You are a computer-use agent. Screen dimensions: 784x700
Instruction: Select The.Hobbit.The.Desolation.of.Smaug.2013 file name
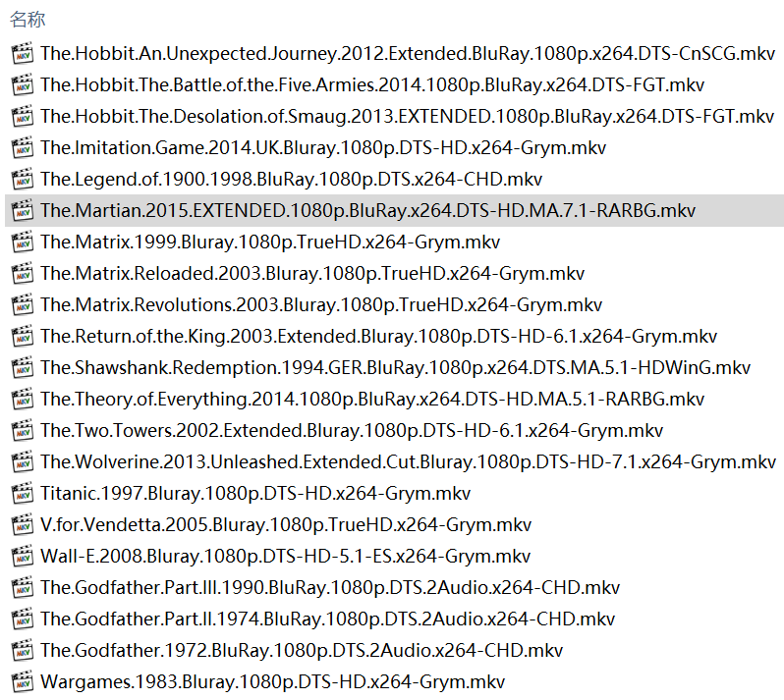(x=407, y=117)
